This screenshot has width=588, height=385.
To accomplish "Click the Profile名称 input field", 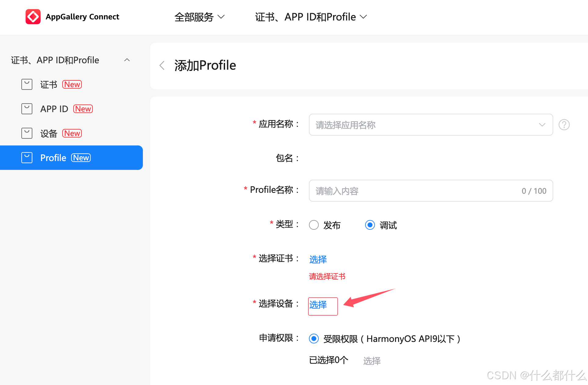I will pos(429,190).
